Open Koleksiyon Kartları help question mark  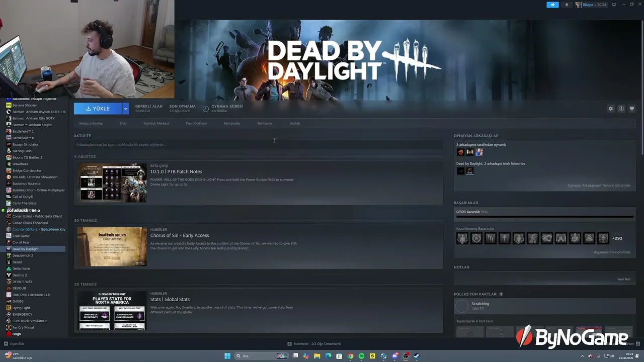501,294
